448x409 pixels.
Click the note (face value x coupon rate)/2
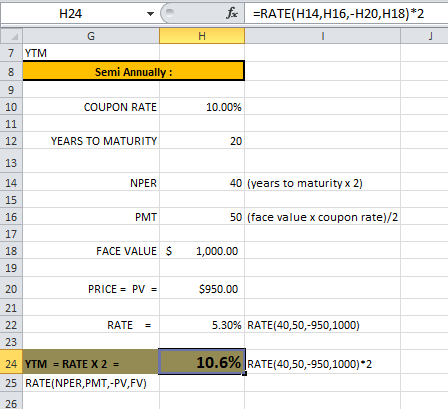pyautogui.click(x=322, y=217)
